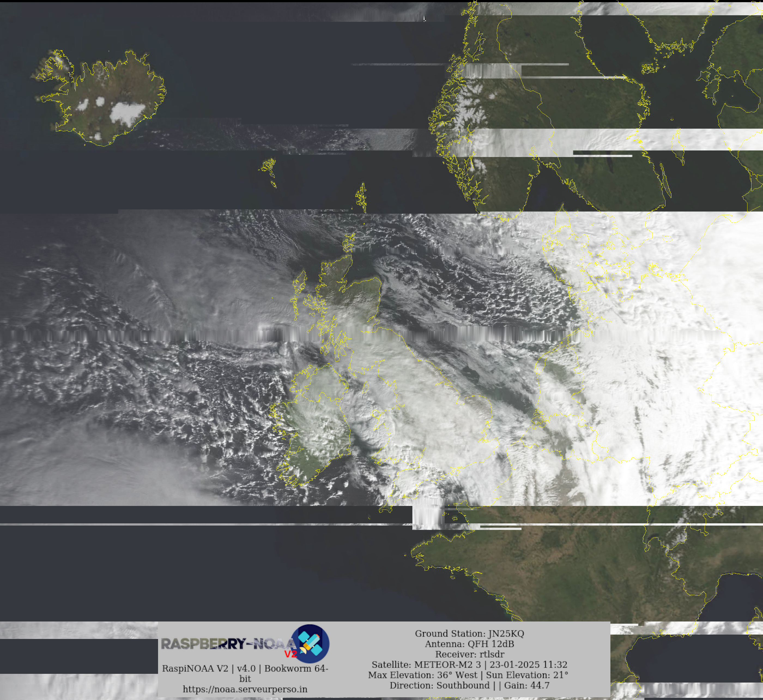The image size is (763, 700).
Task: Click the Max Elevation: 36° West text
Action: (x=423, y=675)
